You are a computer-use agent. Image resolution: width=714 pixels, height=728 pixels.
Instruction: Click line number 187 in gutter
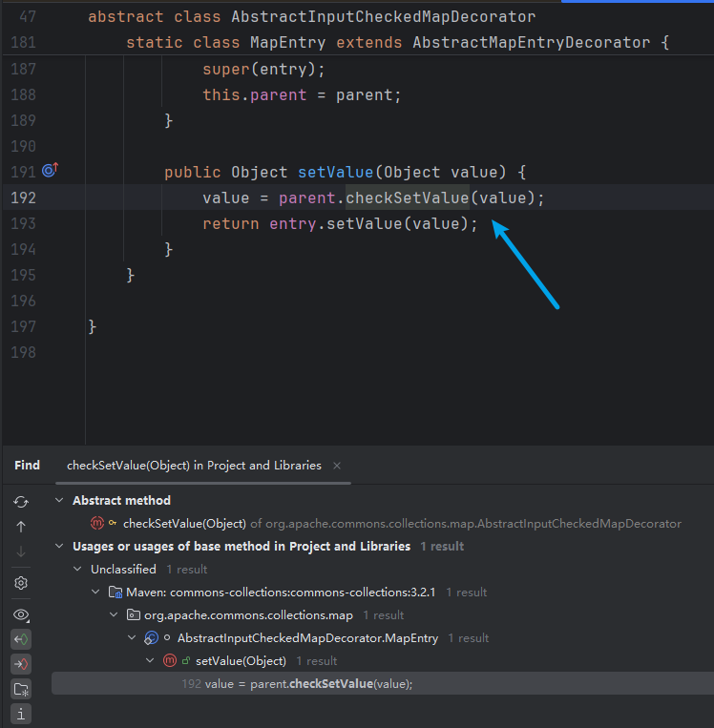pos(23,70)
